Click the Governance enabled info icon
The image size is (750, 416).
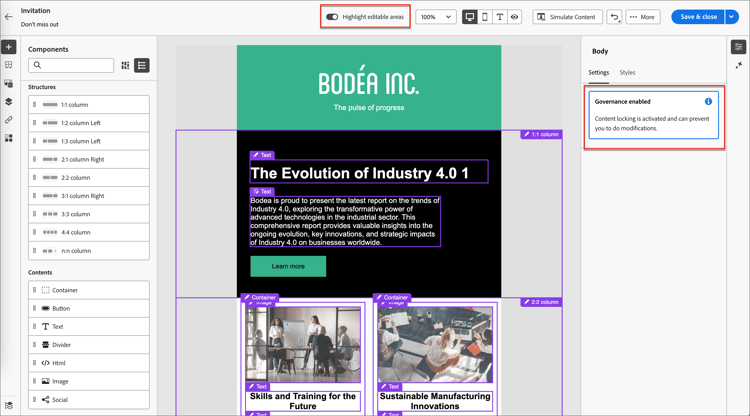coord(708,101)
